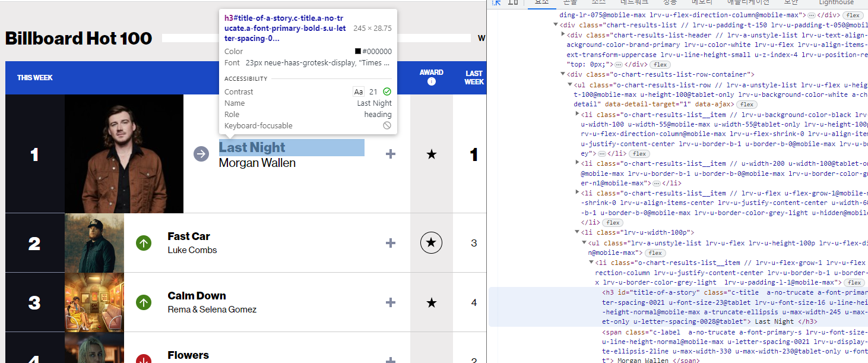Open the Lighthouse tab in DevTools
This screenshot has width=868, height=363.
(x=836, y=3)
